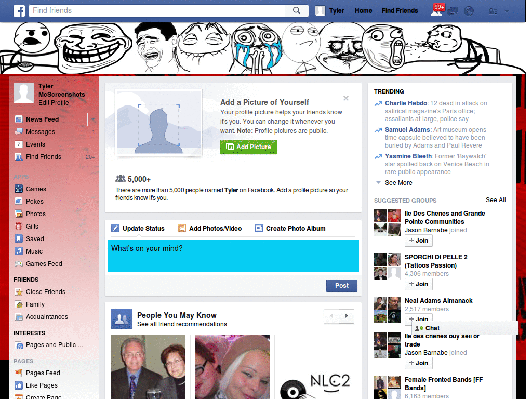Click the Pages Feed icon

pyautogui.click(x=19, y=373)
